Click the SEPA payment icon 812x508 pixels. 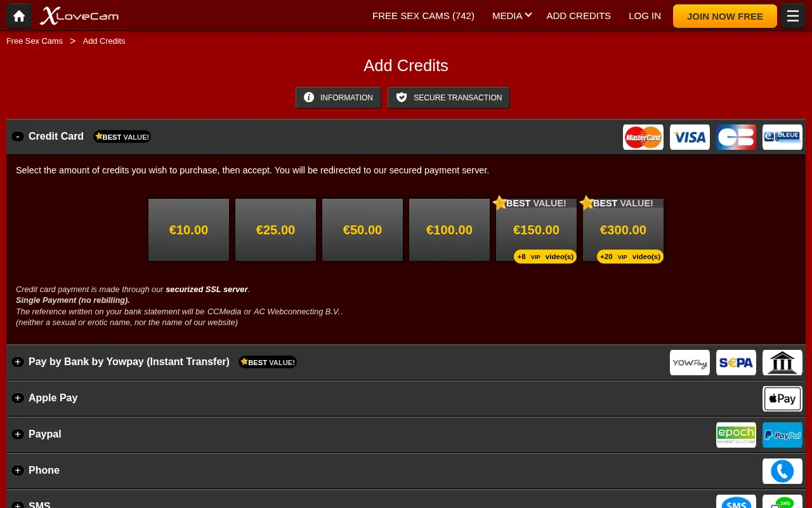point(736,363)
